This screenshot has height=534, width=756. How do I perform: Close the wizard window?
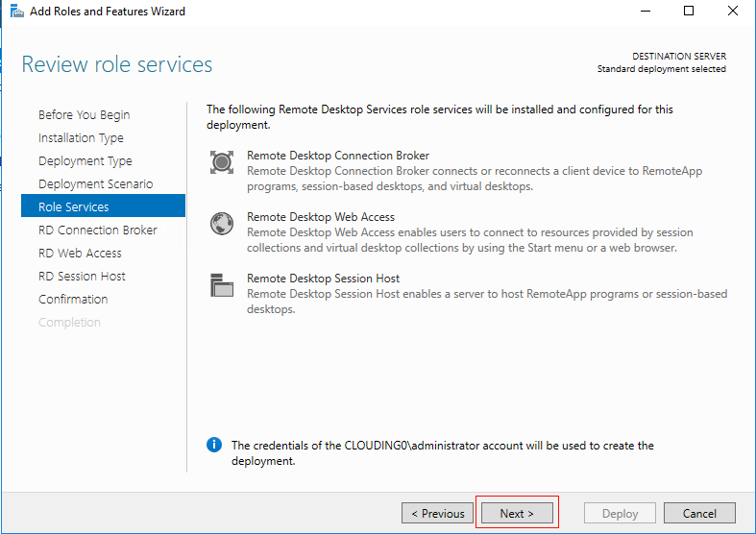point(732,11)
